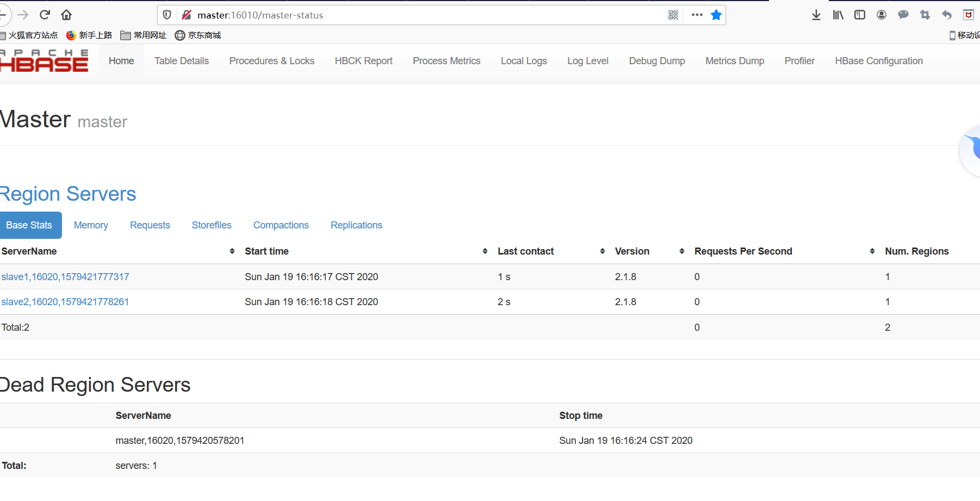The image size is (980, 501).
Task: Open the 火狐官方站点 bookmark
Action: click(29, 35)
